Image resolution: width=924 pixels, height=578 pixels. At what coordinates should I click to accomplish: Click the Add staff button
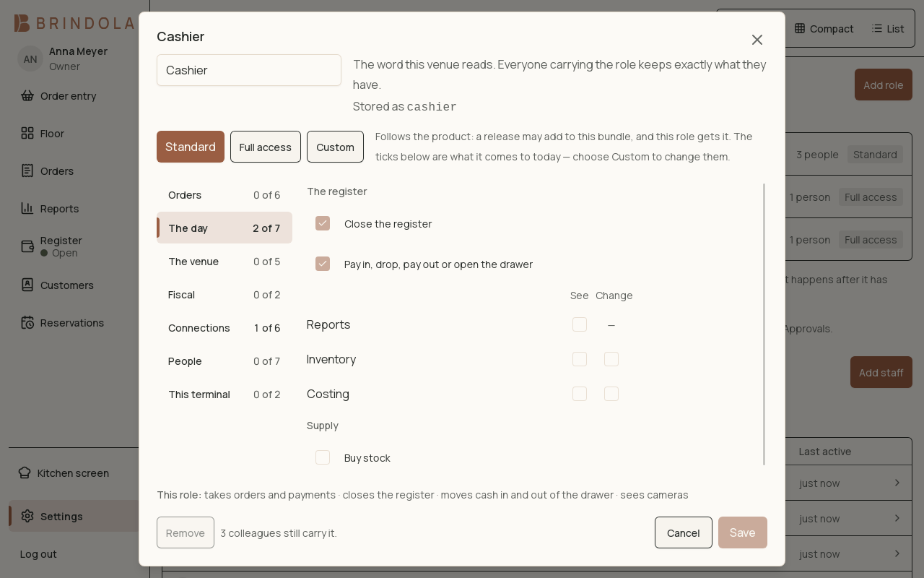[x=881, y=372]
